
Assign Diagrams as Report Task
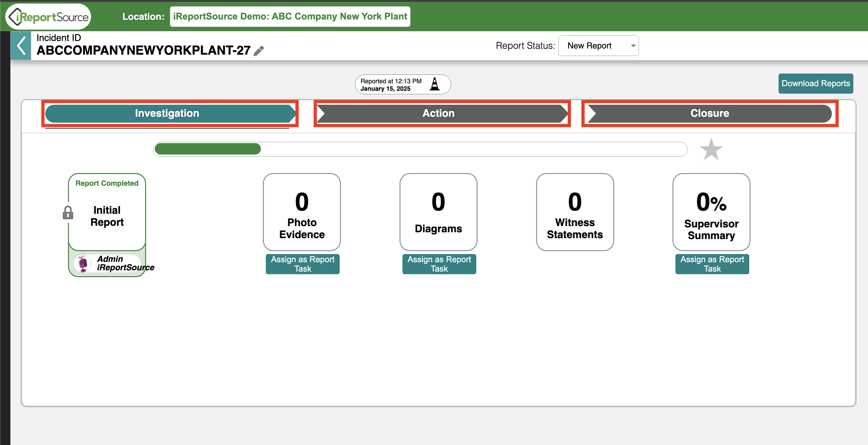pos(439,264)
